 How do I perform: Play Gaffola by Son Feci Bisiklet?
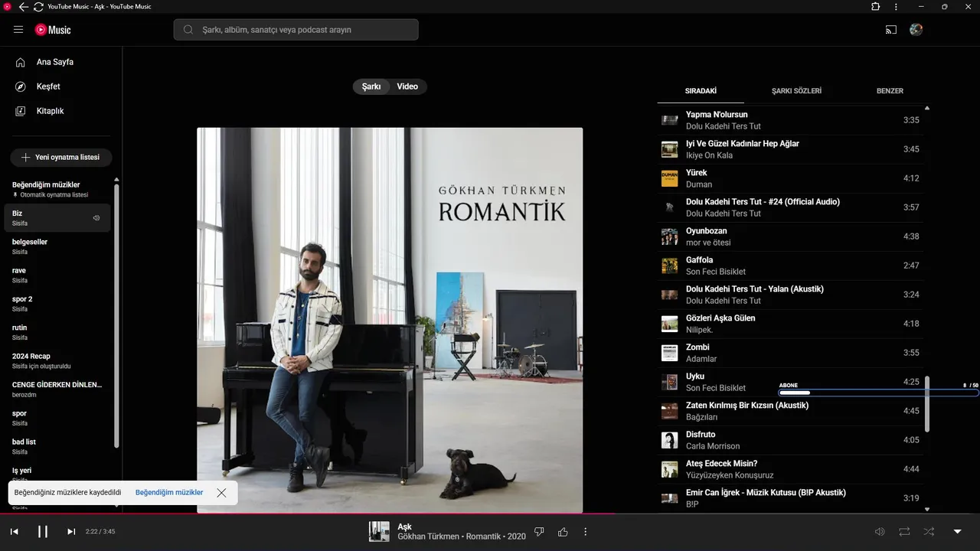click(x=790, y=266)
